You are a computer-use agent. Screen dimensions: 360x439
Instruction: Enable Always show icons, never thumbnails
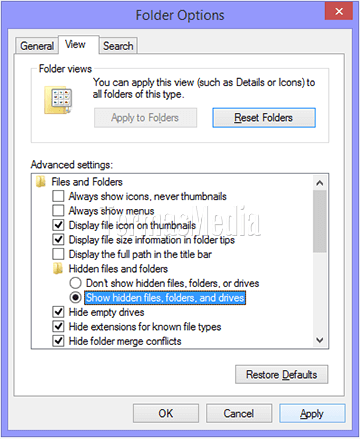[x=58, y=196]
